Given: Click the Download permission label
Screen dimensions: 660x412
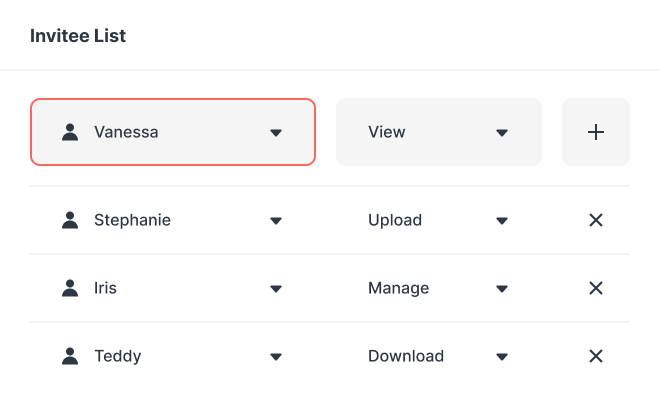Looking at the screenshot, I should (x=406, y=356).
